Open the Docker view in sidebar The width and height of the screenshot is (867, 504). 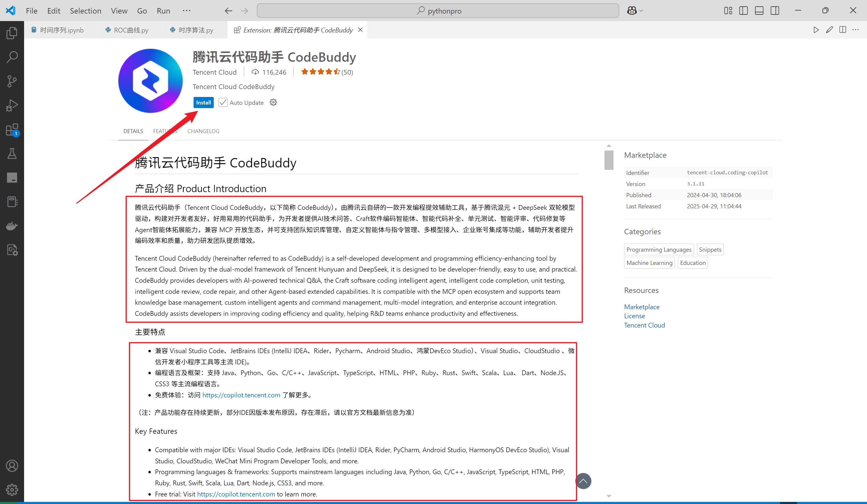(x=12, y=226)
